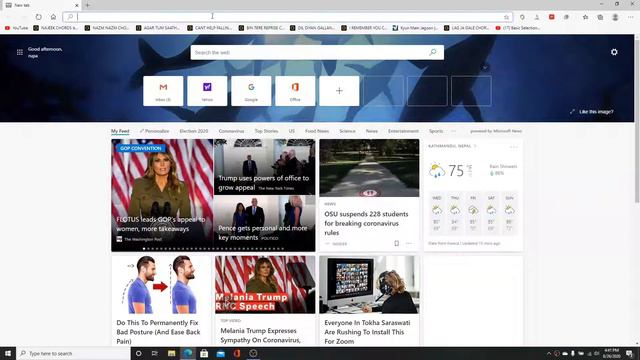
Task: Collapse quick links with the chevron
Action: click(485, 68)
